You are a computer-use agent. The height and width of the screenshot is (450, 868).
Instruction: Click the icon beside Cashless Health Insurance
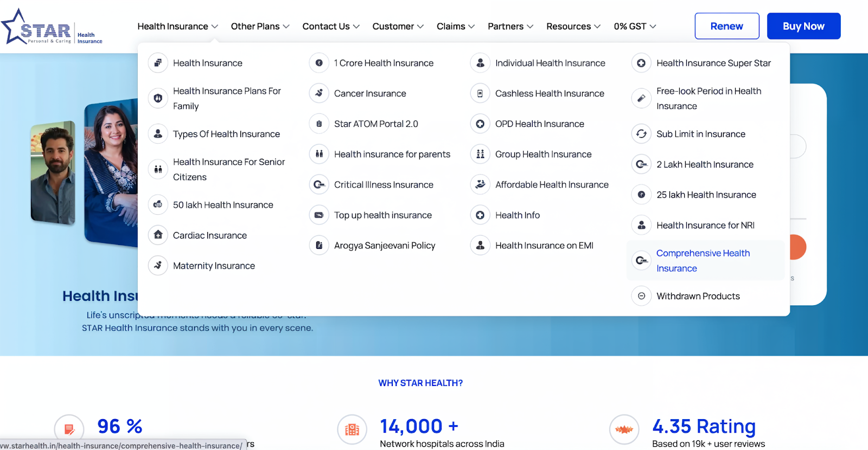click(480, 93)
